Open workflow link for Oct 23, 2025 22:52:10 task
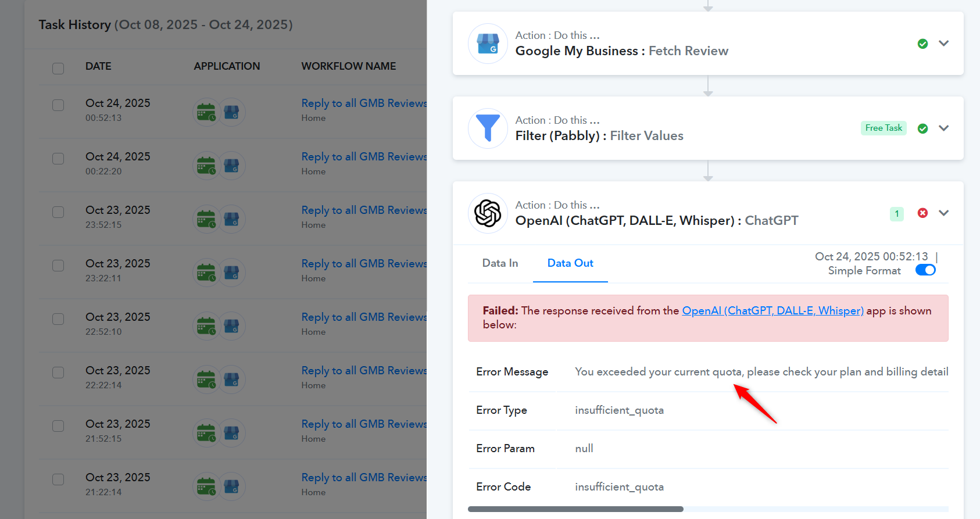This screenshot has height=519, width=980. tap(364, 317)
